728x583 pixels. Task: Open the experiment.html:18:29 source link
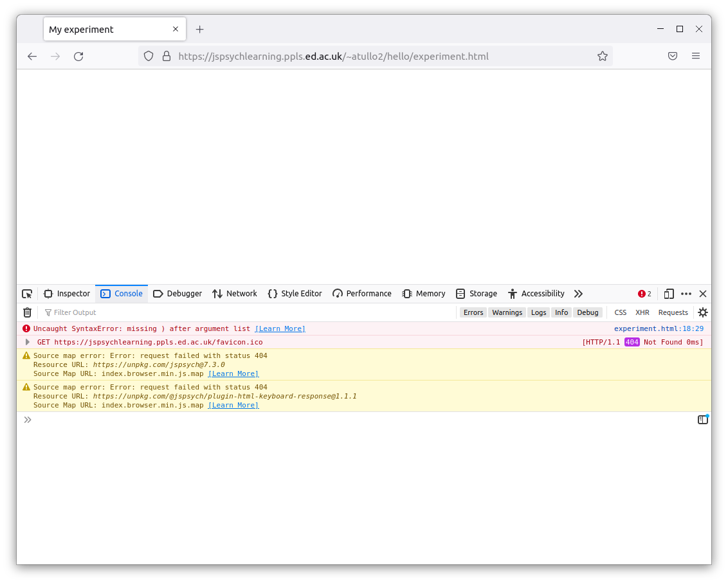pyautogui.click(x=659, y=328)
